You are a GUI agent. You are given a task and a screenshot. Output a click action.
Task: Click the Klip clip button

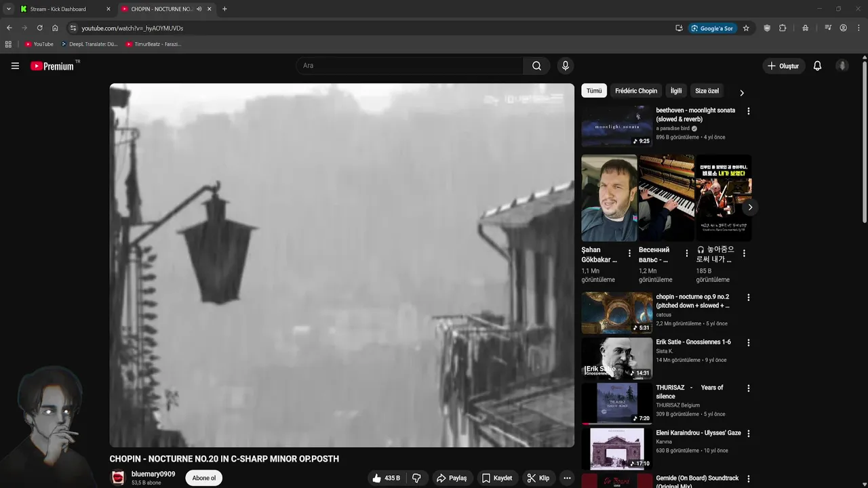click(538, 478)
